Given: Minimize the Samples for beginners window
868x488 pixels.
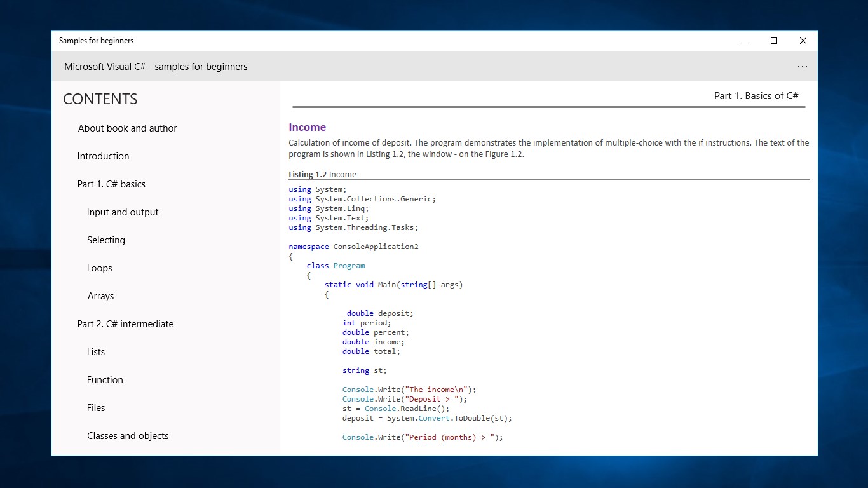Looking at the screenshot, I should click(745, 41).
